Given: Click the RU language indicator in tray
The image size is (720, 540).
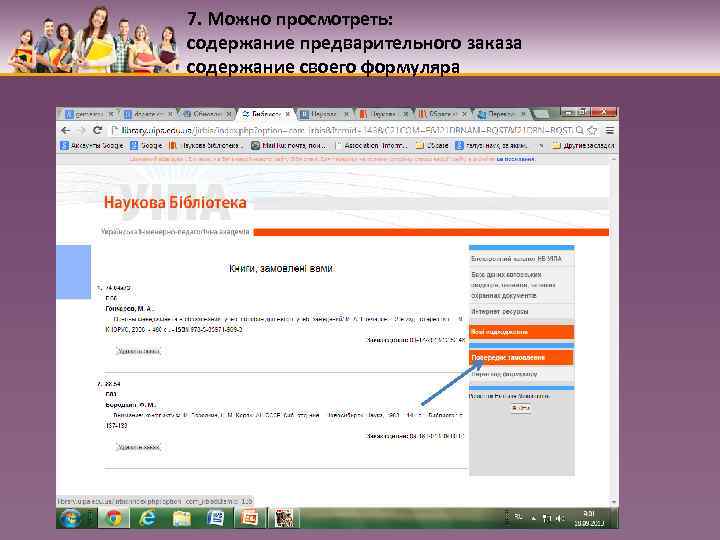Looking at the screenshot, I should tap(518, 517).
